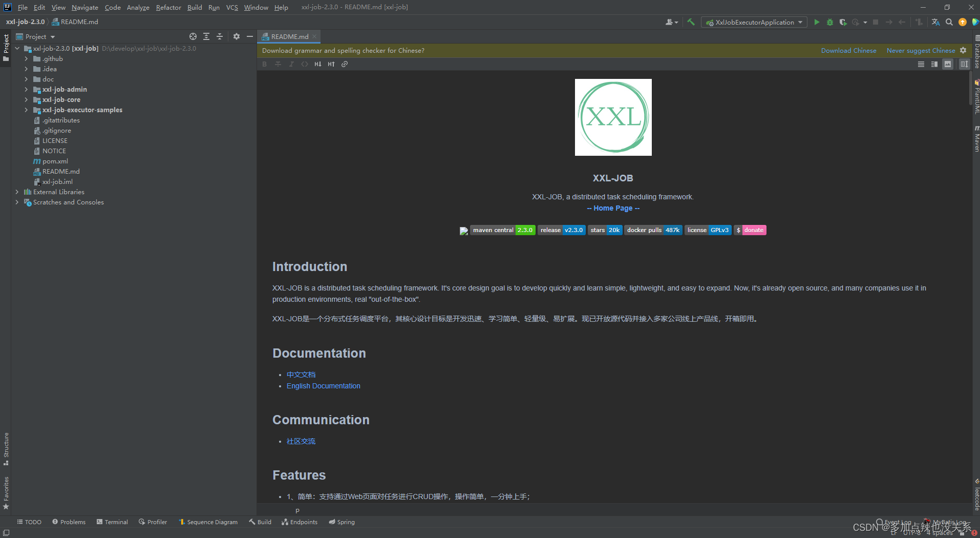Expand the .github folder
The height and width of the screenshot is (538, 980).
coord(26,58)
